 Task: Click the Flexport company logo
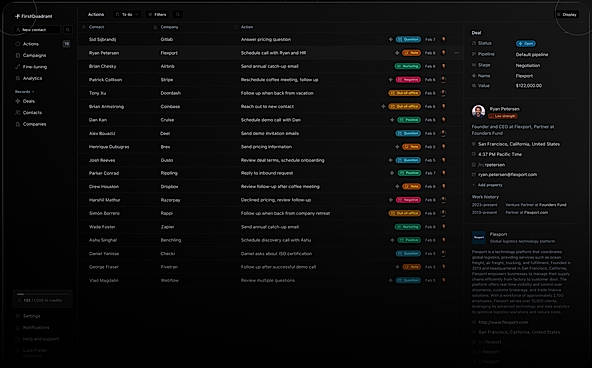pos(479,237)
